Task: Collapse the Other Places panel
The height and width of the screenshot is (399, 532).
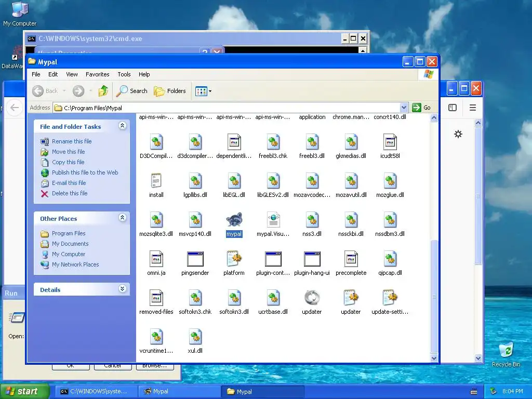Action: tap(123, 218)
